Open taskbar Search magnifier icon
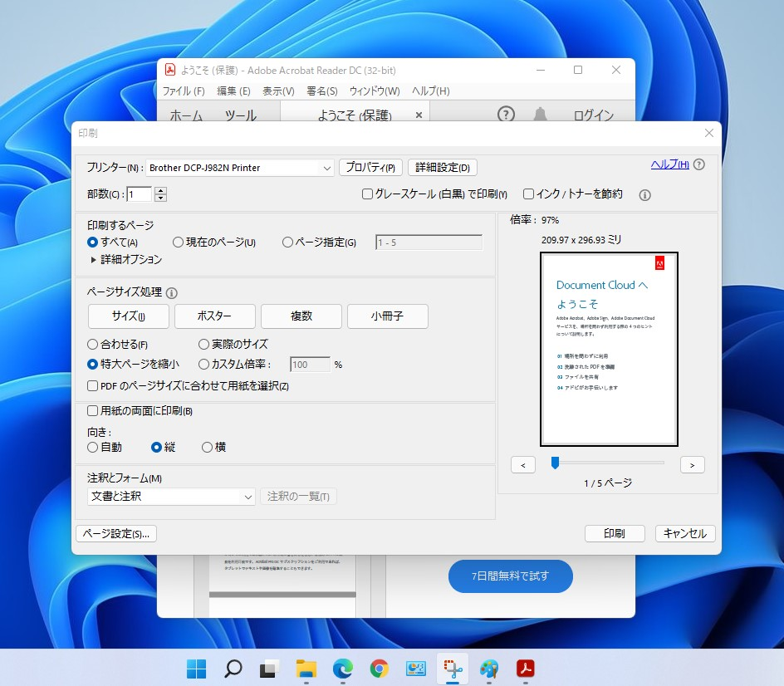 point(233,669)
